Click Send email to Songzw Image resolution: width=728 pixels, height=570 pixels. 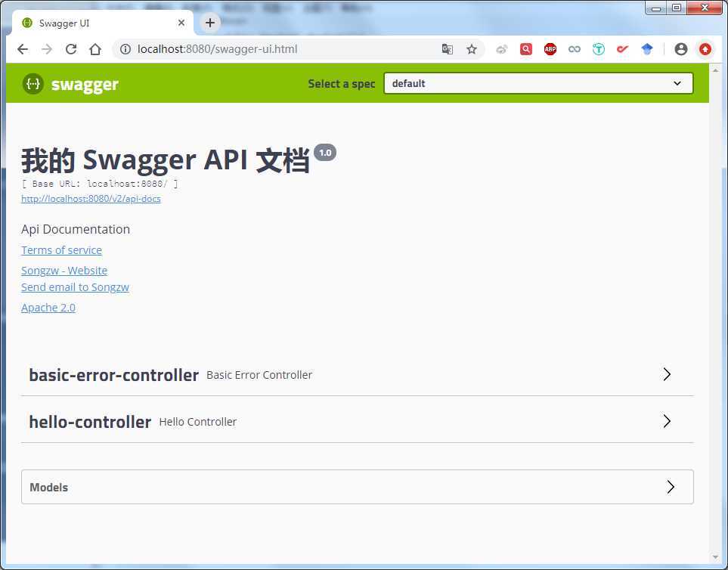75,287
